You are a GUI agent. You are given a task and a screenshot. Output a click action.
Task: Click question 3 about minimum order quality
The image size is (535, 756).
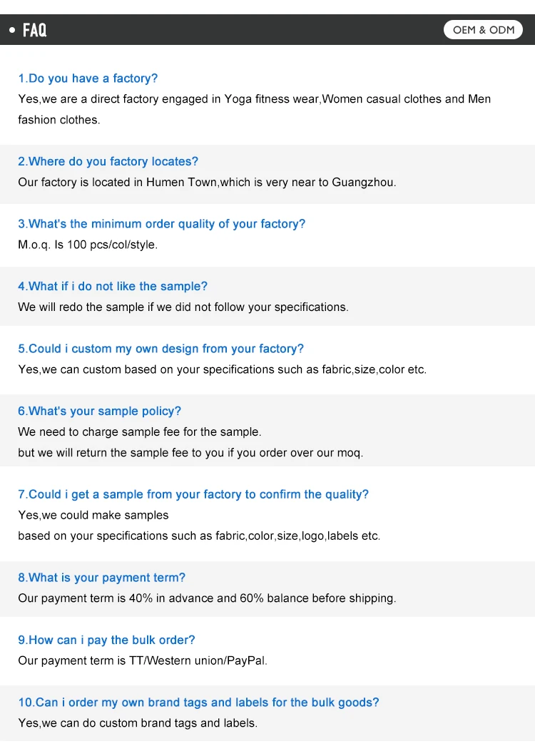(x=161, y=224)
